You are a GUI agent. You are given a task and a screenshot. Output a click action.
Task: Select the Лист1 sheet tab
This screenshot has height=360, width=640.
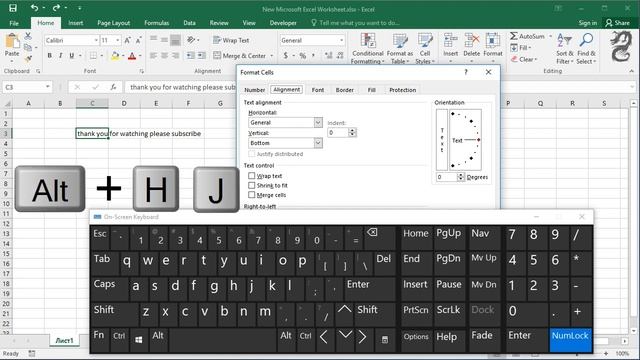(64, 340)
